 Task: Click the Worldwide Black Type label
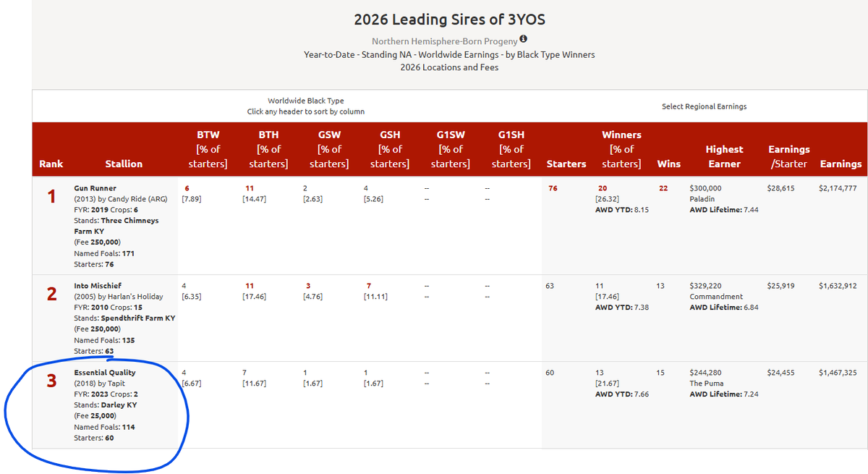coord(306,101)
